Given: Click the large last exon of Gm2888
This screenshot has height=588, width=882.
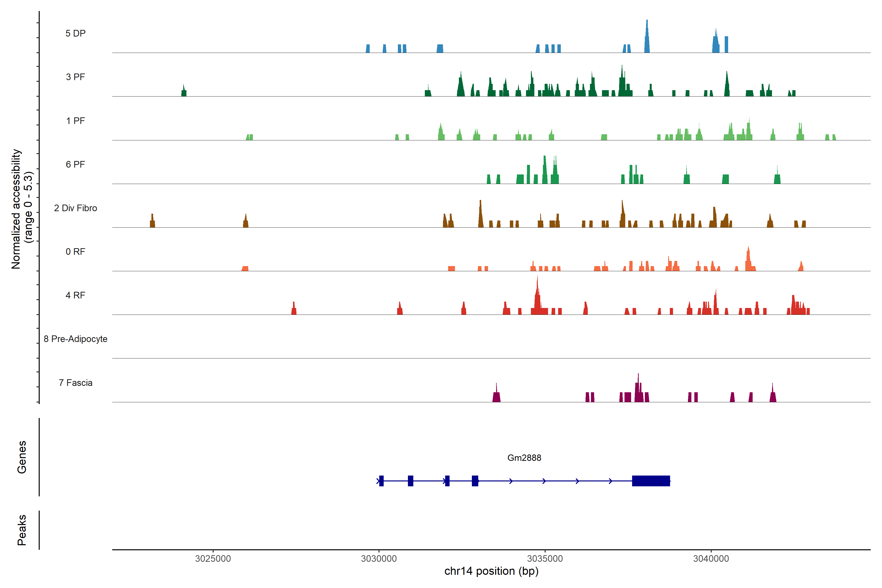Looking at the screenshot, I should click(x=651, y=481).
